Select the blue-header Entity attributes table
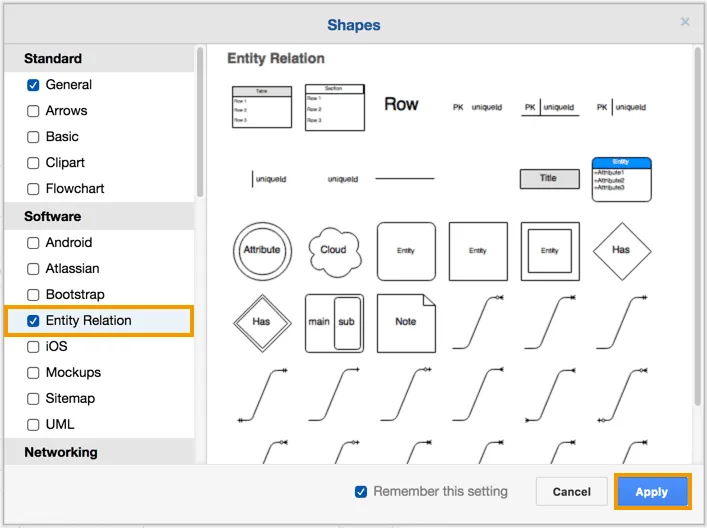 (621, 179)
